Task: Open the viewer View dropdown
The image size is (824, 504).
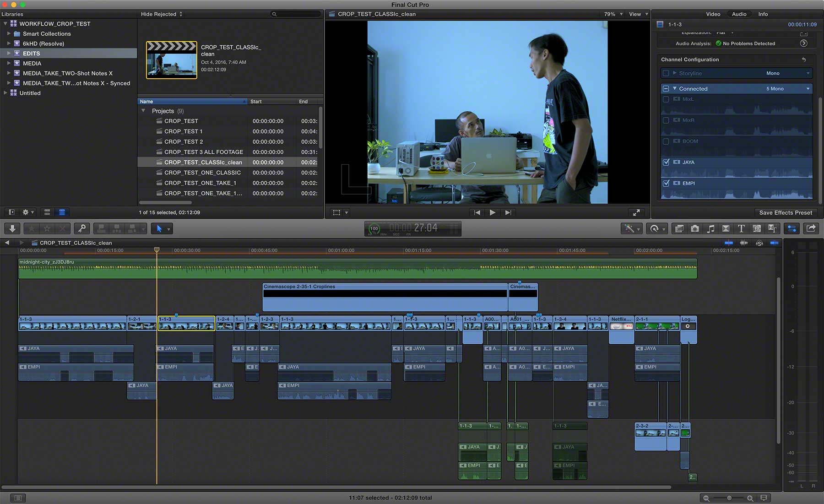Action: (638, 14)
